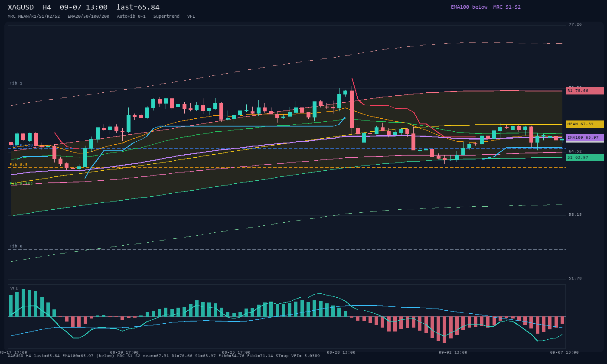Click the 51.78 price axis label
Image resolution: width=607 pixels, height=364 pixels.
click(x=575, y=279)
